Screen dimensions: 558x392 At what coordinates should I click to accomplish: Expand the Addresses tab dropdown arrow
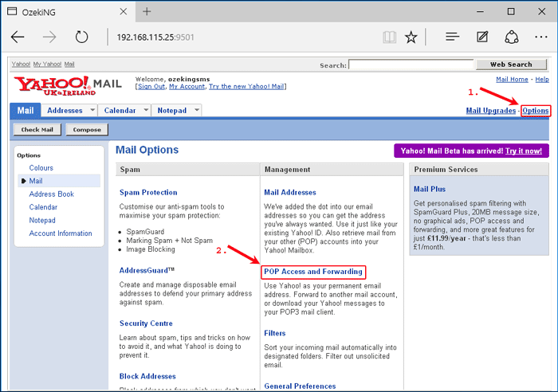click(x=92, y=110)
